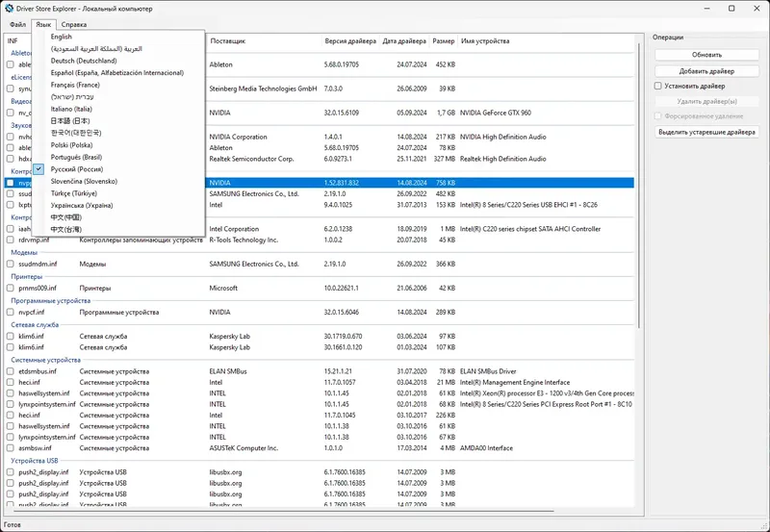Image resolution: width=770 pixels, height=532 pixels.
Task: Select 日本語 (日本) language entry
Action: click(70, 120)
